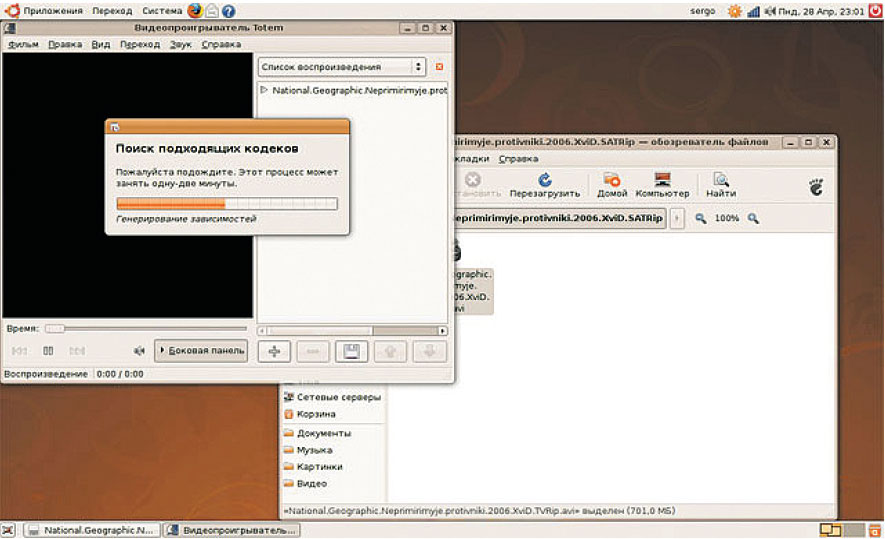Pause playback in Totem
The width and height of the screenshot is (885, 539).
[48, 351]
